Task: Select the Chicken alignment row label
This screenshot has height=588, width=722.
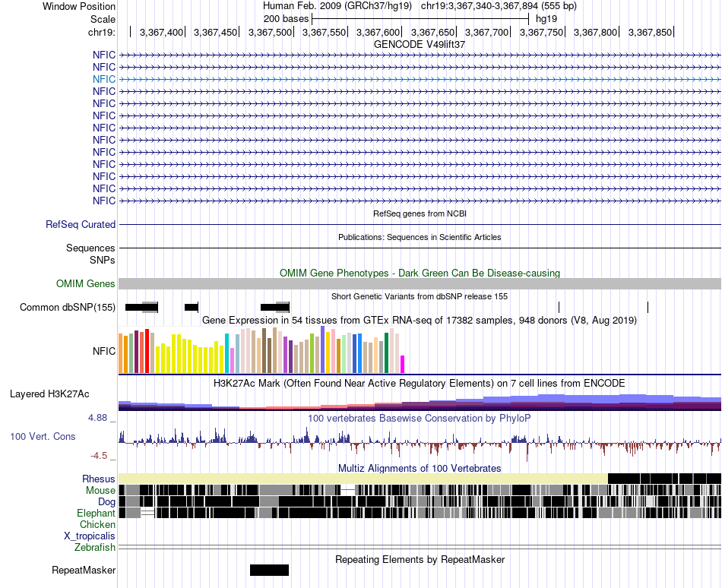Action: coord(97,524)
